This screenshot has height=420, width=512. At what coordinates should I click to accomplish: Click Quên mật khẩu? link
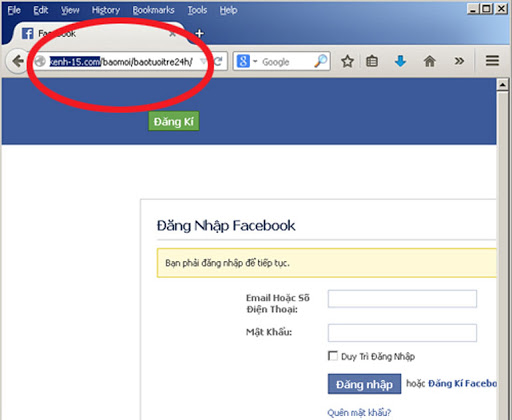[359, 412]
